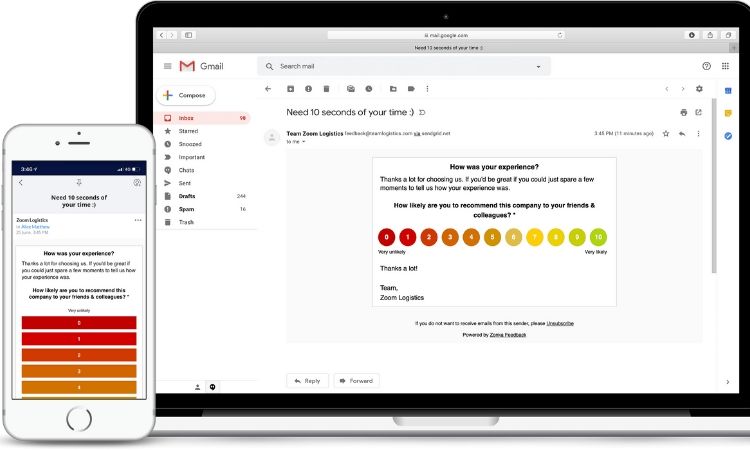
Task: Open Google Tasks side panel icon
Action: [x=728, y=136]
